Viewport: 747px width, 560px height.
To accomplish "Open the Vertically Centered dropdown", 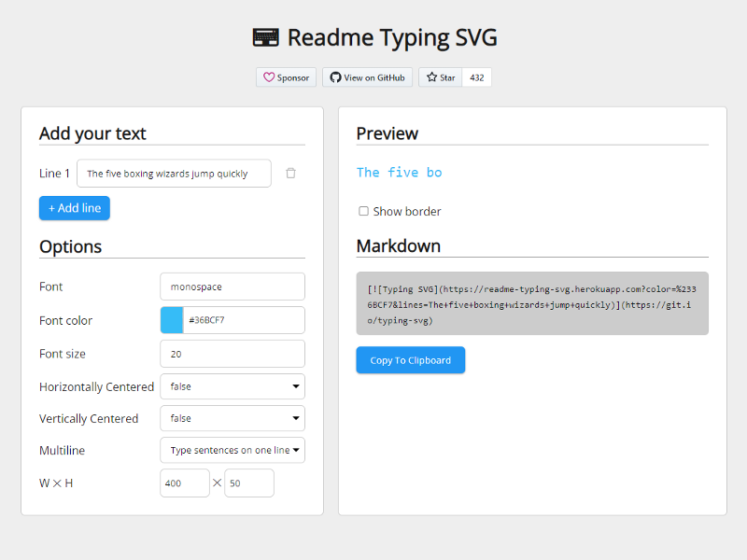I will click(233, 418).
